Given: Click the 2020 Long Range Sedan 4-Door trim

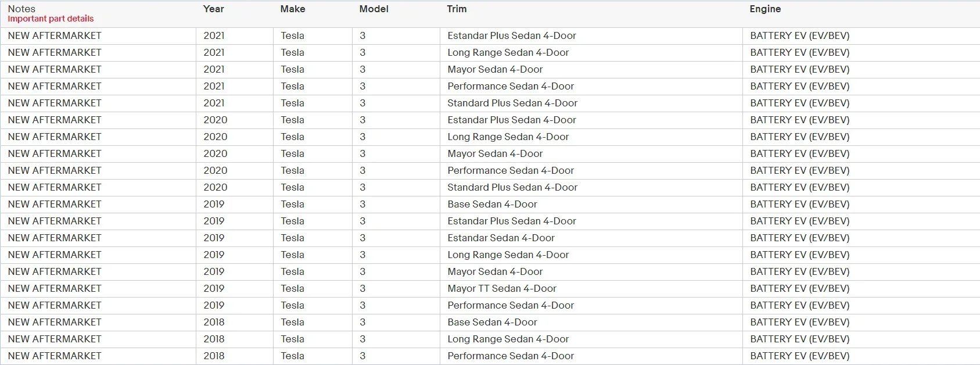Looking at the screenshot, I should coord(508,137).
